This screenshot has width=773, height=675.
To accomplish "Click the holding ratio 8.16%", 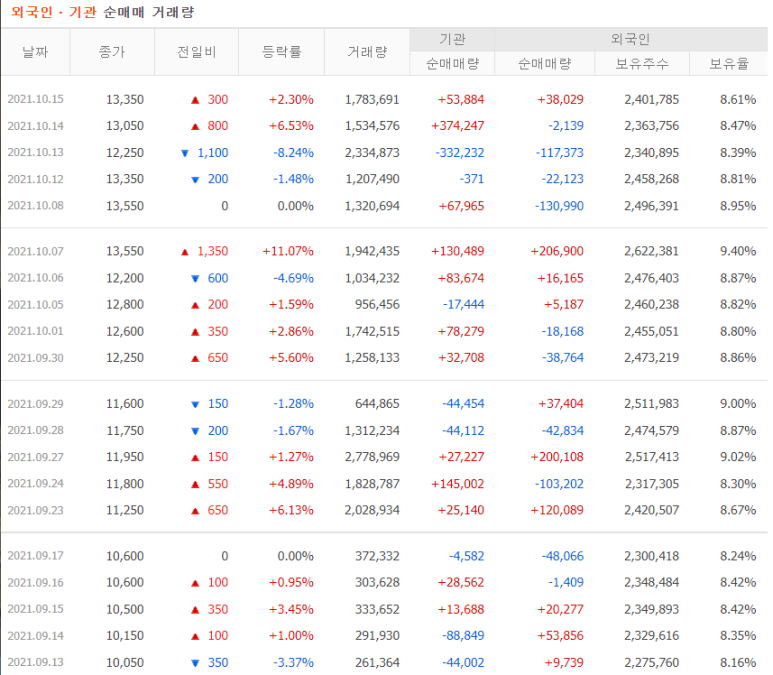I will 738,663.
